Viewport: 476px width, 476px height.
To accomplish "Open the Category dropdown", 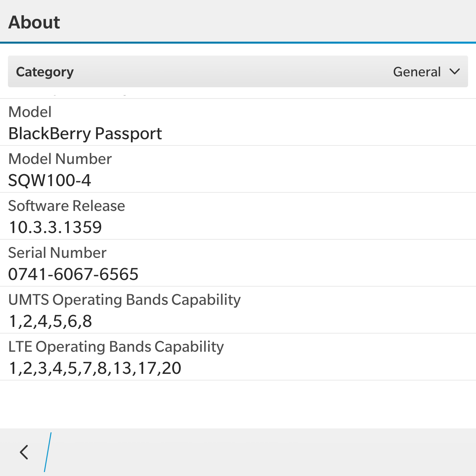I will 238,71.
